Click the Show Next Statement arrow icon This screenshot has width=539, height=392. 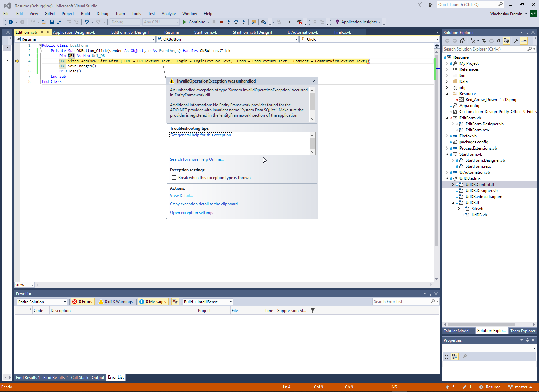click(289, 22)
